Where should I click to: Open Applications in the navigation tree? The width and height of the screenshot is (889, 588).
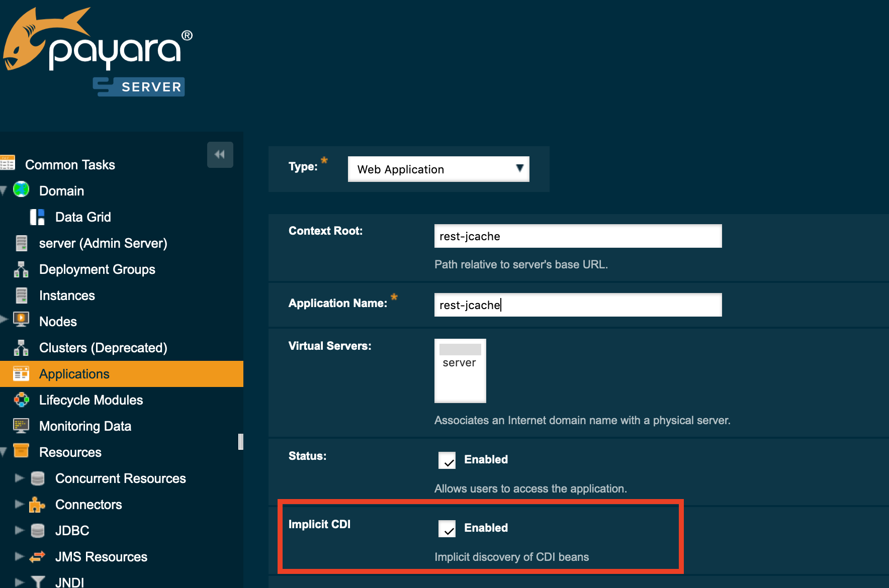(x=74, y=374)
